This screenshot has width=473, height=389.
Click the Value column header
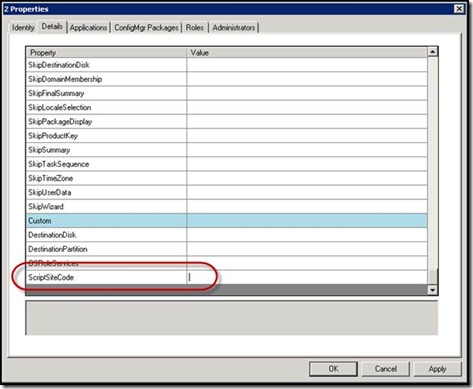307,53
